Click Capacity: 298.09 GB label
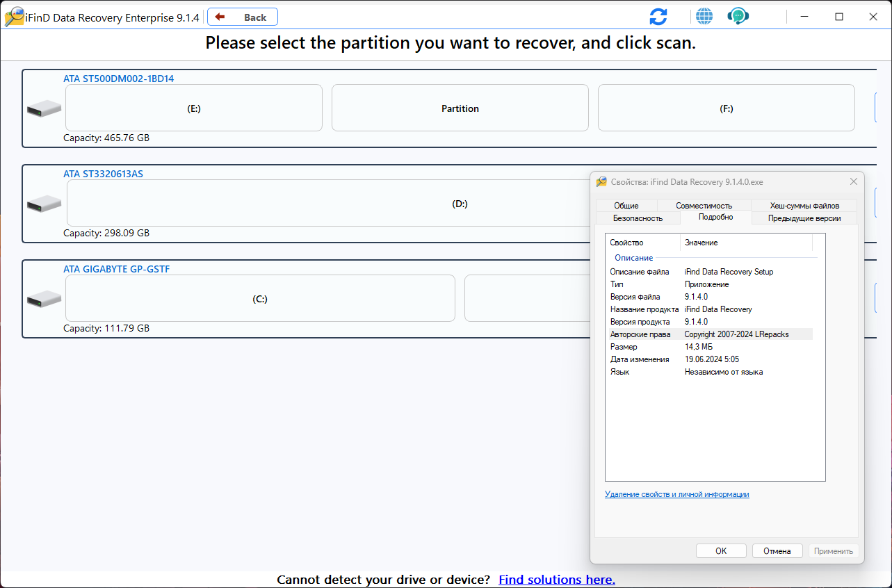The width and height of the screenshot is (892, 588). click(x=106, y=233)
